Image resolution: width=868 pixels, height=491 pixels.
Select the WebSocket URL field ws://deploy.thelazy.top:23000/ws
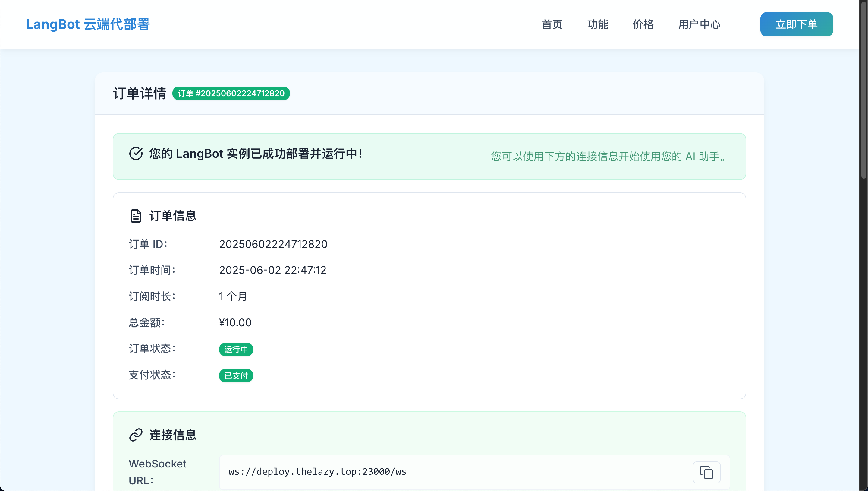click(474, 472)
